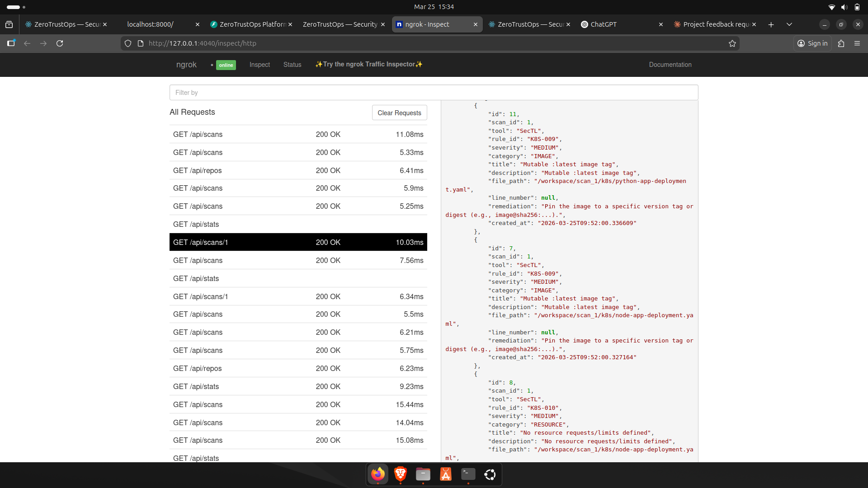Click Try the ngrok Traffic Inspector link
Screen dimensions: 868x488
[369, 64]
